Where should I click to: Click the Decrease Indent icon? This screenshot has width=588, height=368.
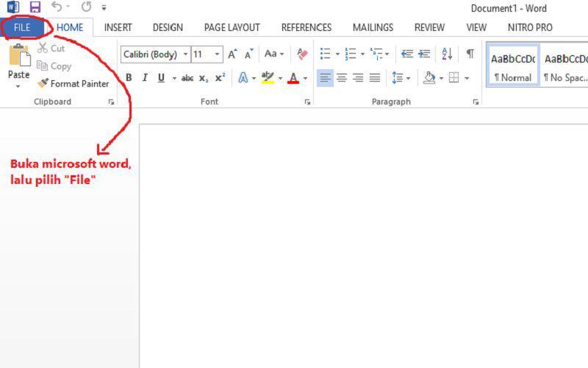click(x=407, y=54)
